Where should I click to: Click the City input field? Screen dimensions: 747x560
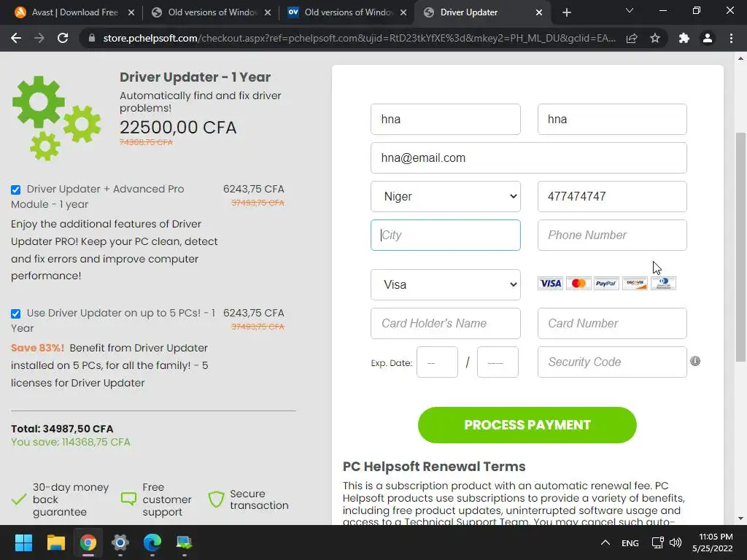point(446,235)
